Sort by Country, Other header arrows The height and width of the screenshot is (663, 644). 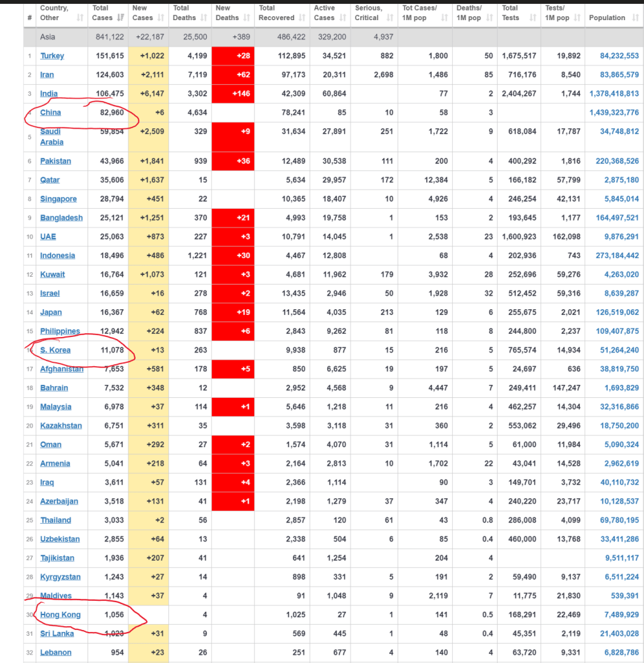80,18
